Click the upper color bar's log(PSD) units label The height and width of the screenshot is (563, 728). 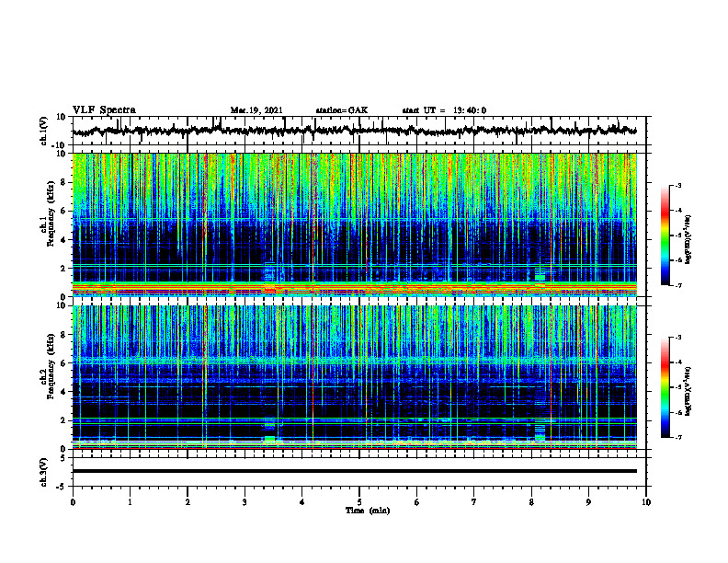(688, 239)
